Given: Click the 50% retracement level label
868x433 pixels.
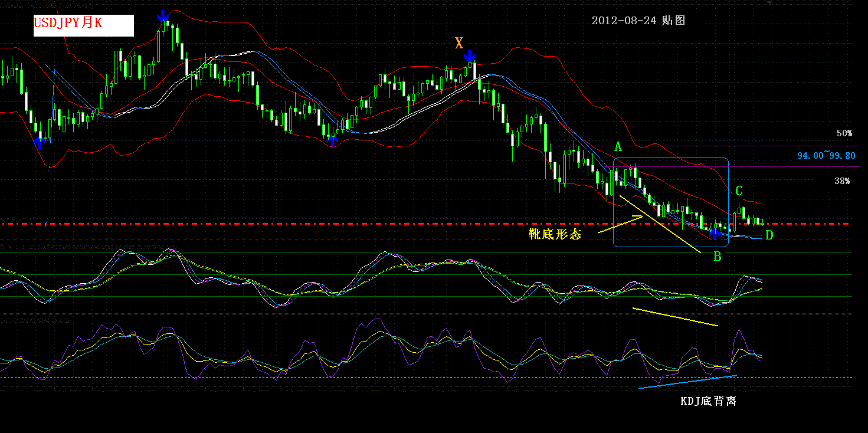Looking at the screenshot, I should (x=844, y=133).
